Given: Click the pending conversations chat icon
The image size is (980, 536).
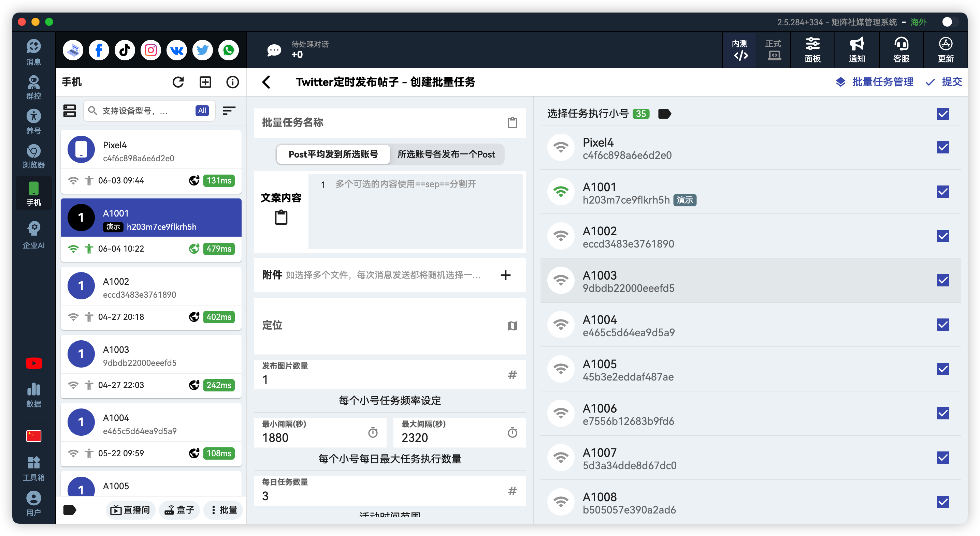Looking at the screenshot, I should tap(274, 50).
